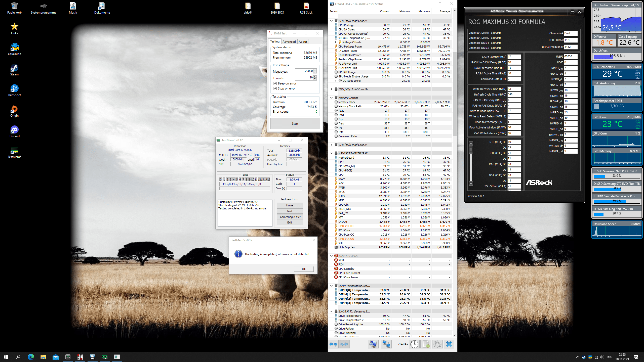Collapse Memory Timings sensor group

click(332, 98)
